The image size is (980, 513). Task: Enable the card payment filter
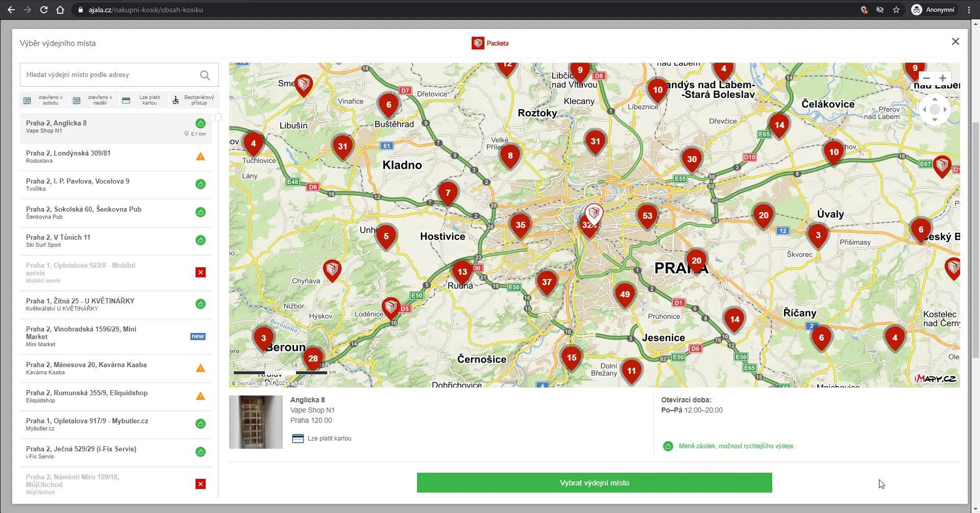pyautogui.click(x=143, y=100)
